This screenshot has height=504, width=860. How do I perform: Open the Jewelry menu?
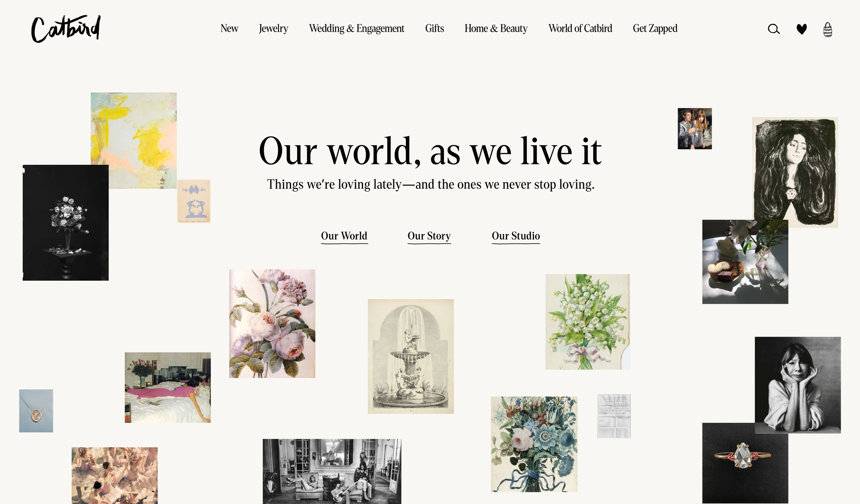273,28
